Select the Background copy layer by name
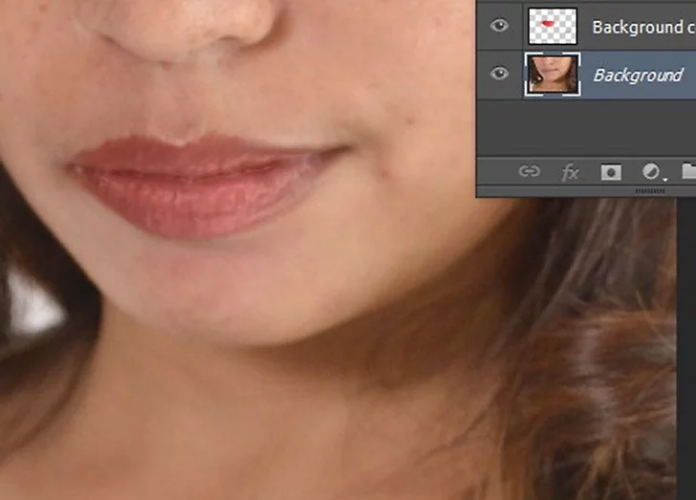The image size is (696, 500). (642, 27)
